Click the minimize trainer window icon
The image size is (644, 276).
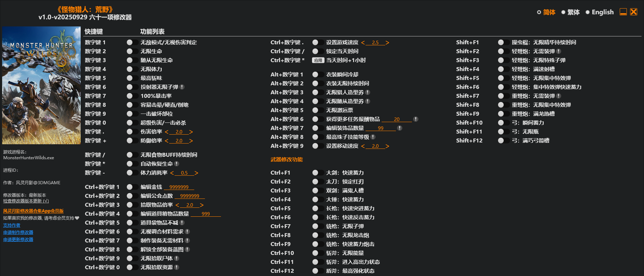(x=623, y=12)
